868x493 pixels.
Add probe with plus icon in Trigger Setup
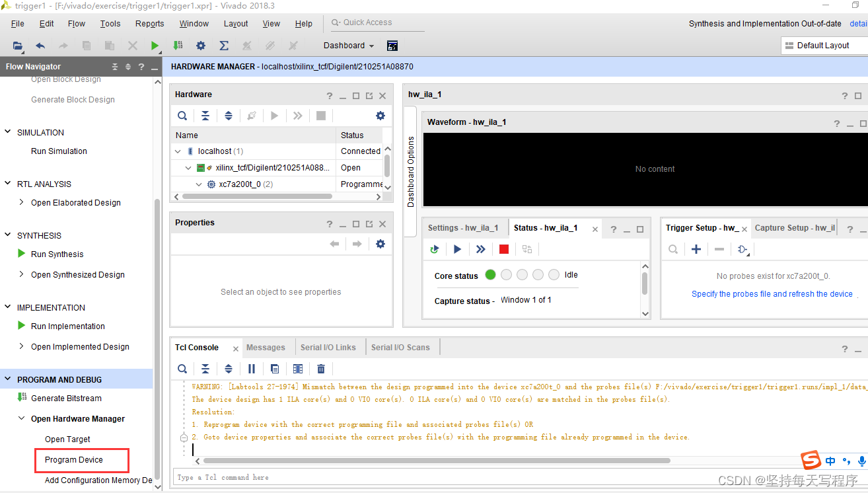click(696, 249)
